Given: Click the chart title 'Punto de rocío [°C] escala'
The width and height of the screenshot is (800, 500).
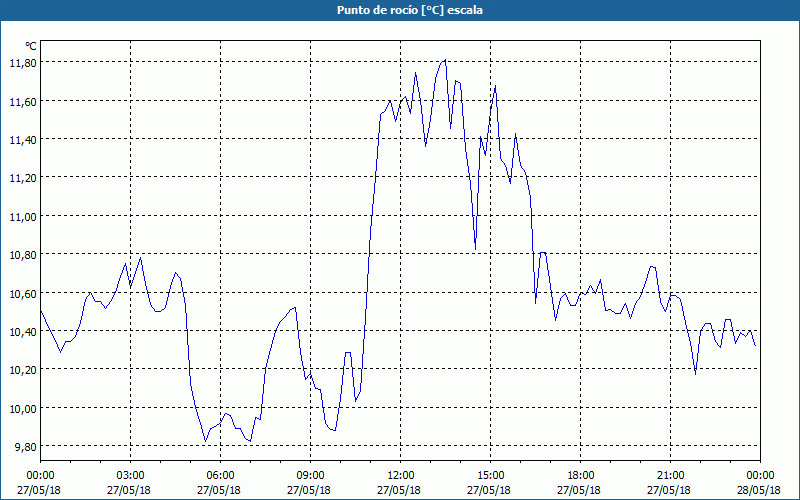Looking at the screenshot, I should (410, 10).
